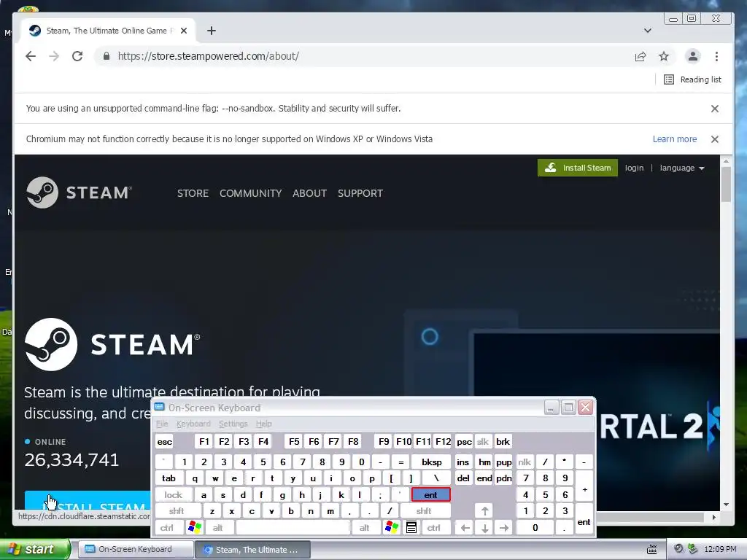Select the On-Screen Keyboard taskbar button
This screenshot has height=560, width=747.
pos(135,549)
